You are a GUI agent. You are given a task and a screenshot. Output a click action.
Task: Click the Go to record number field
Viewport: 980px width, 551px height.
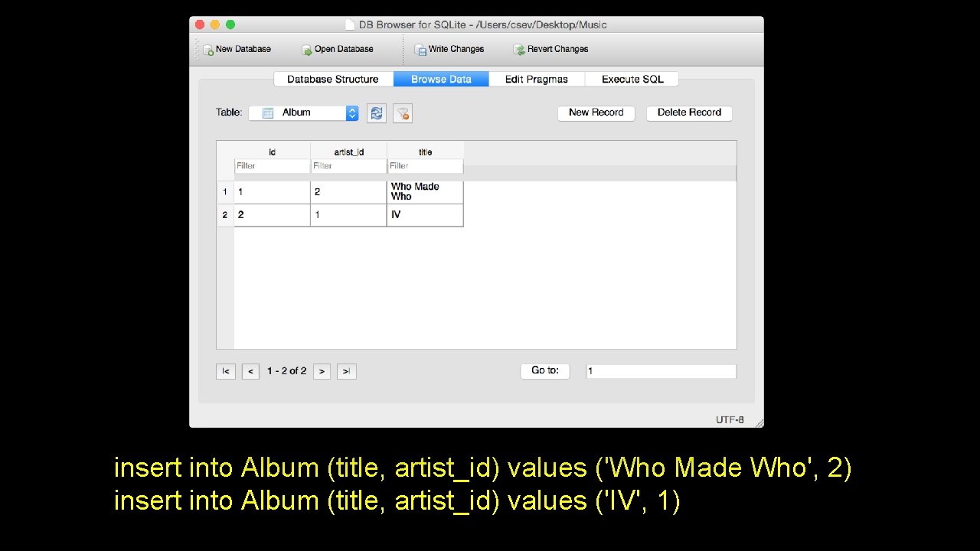coord(661,371)
